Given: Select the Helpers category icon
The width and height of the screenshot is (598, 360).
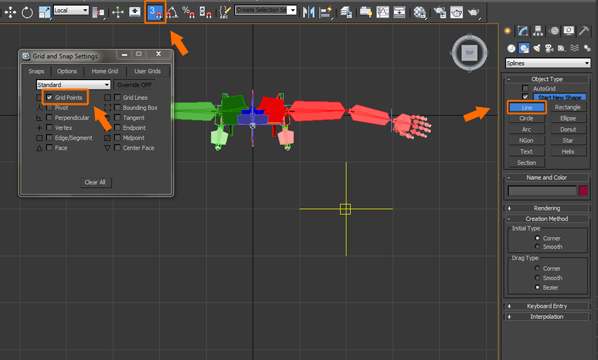Looking at the screenshot, I should click(x=562, y=48).
